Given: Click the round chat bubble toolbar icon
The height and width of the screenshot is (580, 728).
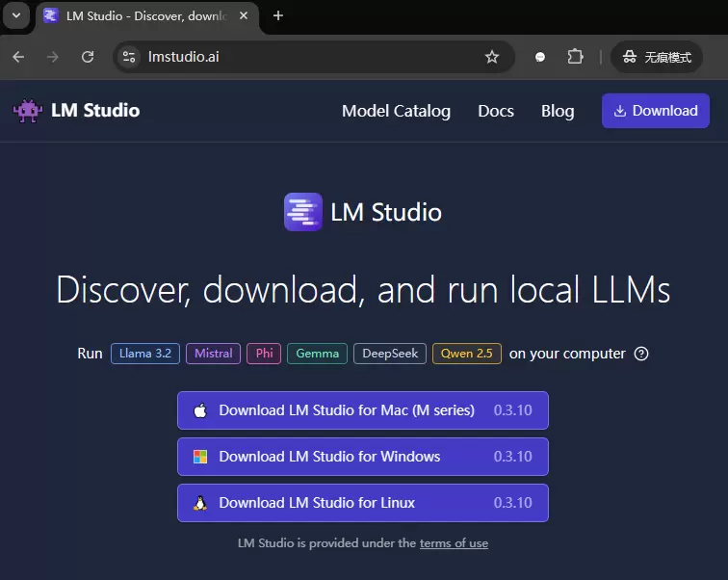Looking at the screenshot, I should (540, 57).
